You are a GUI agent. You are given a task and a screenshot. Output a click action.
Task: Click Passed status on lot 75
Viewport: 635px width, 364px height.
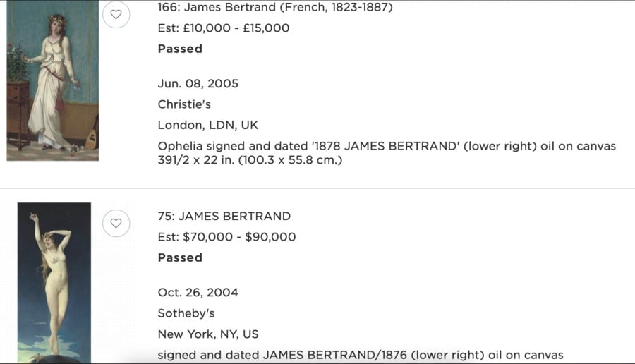(180, 258)
